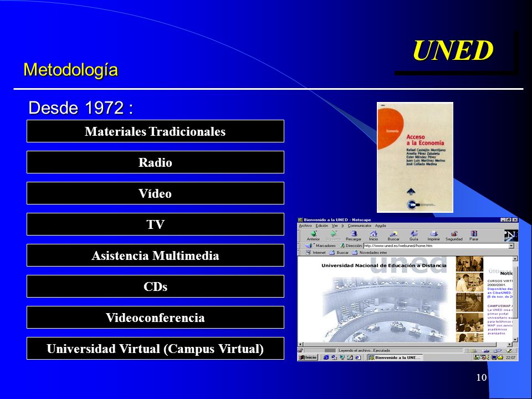
Task: Click the library hall photo on webpage
Action: tap(385, 309)
